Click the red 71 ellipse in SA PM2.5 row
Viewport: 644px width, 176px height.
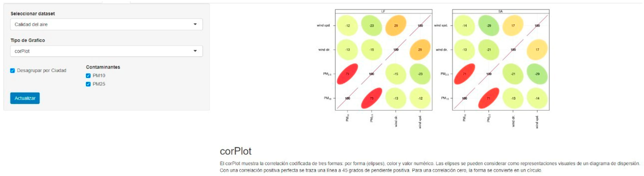click(464, 74)
